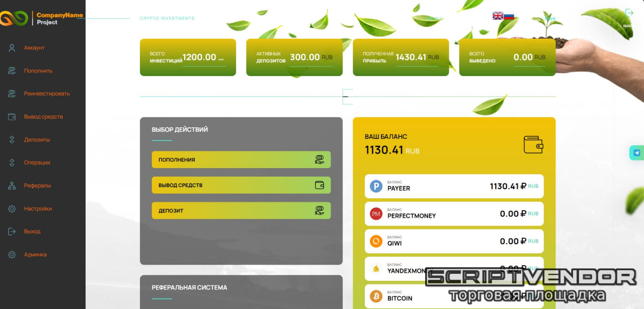Image resolution: width=644 pixels, height=309 pixels.
Task: Click the PerfectMoney PM logo icon
Action: (376, 214)
